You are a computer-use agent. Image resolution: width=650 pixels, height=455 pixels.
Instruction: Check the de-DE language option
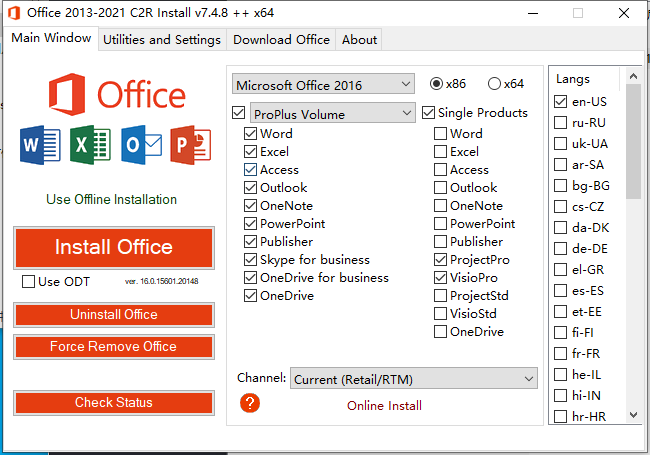tap(561, 248)
